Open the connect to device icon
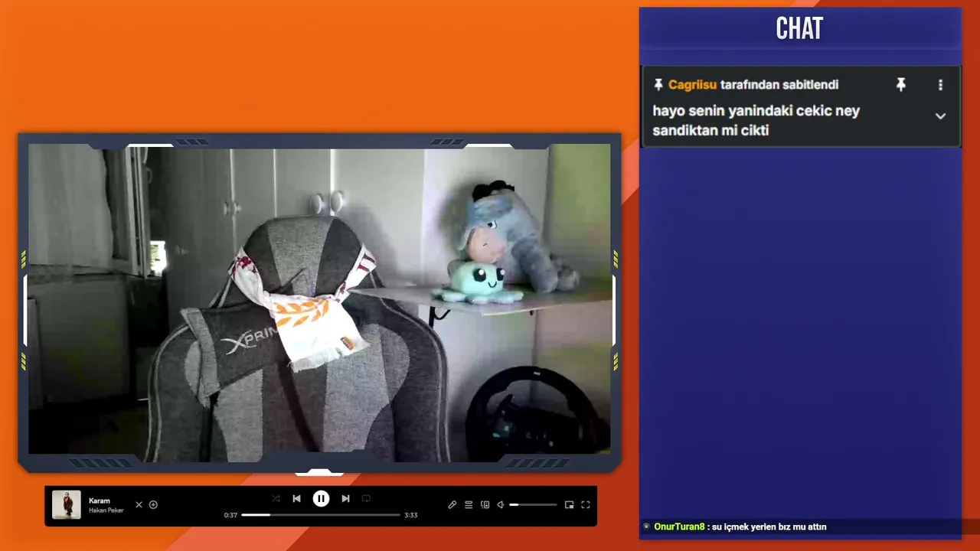This screenshot has width=980, height=551. (485, 505)
